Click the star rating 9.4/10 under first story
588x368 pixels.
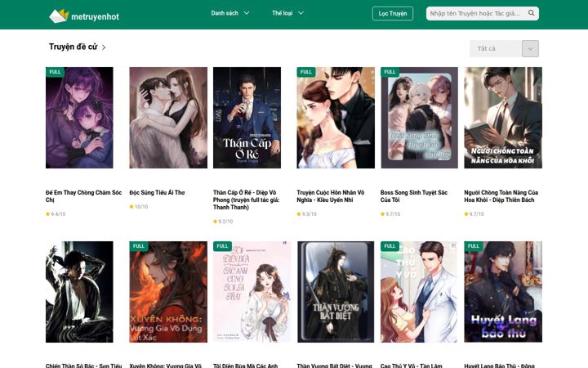pyautogui.click(x=56, y=214)
